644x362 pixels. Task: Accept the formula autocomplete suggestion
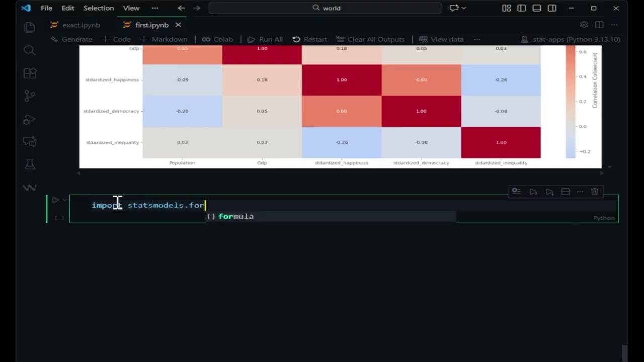pyautogui.click(x=331, y=217)
